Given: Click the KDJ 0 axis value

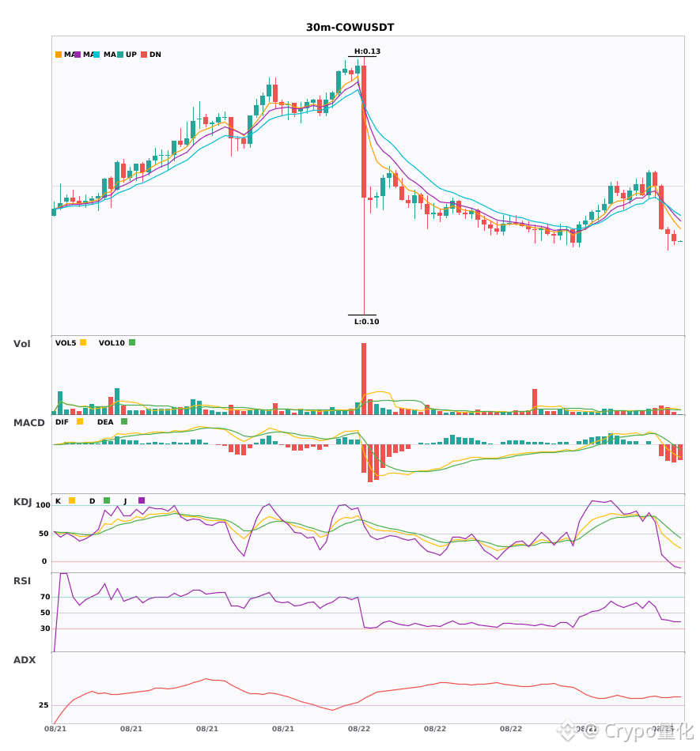Looking at the screenshot, I should [x=44, y=561].
